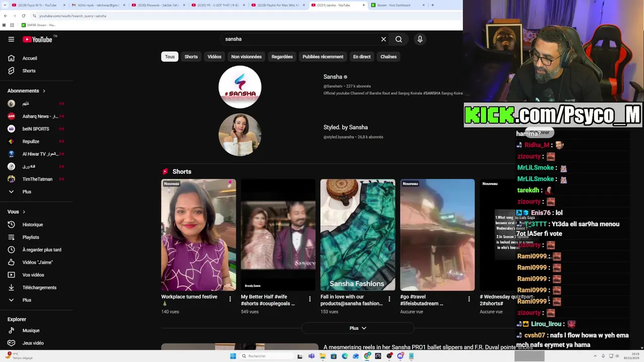Open Microsoft Teams from taskbar
Viewport: 644px width, 362px height.
(311, 356)
